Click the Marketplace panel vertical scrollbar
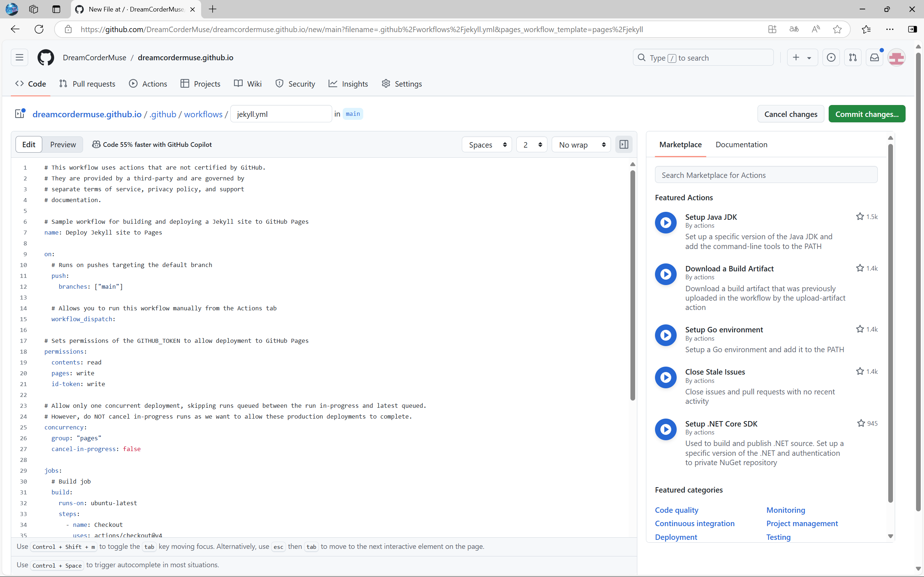The image size is (924, 577). 890,323
